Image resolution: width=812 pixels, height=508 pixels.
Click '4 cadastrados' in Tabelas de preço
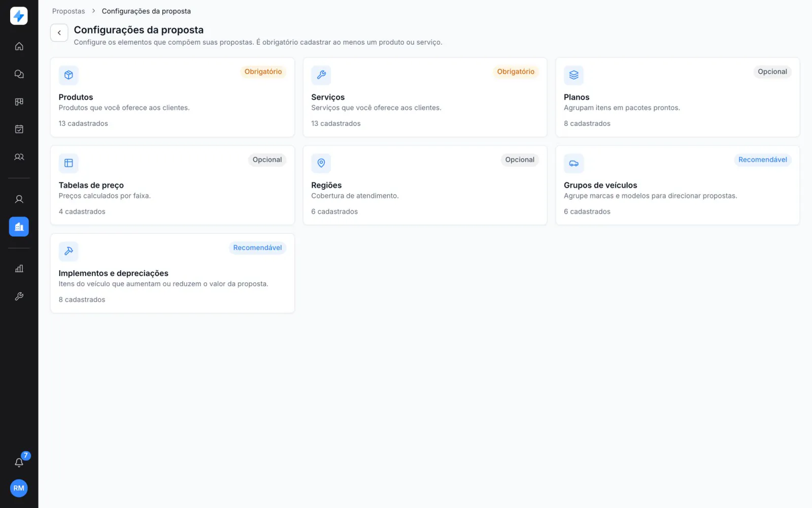[x=82, y=211]
